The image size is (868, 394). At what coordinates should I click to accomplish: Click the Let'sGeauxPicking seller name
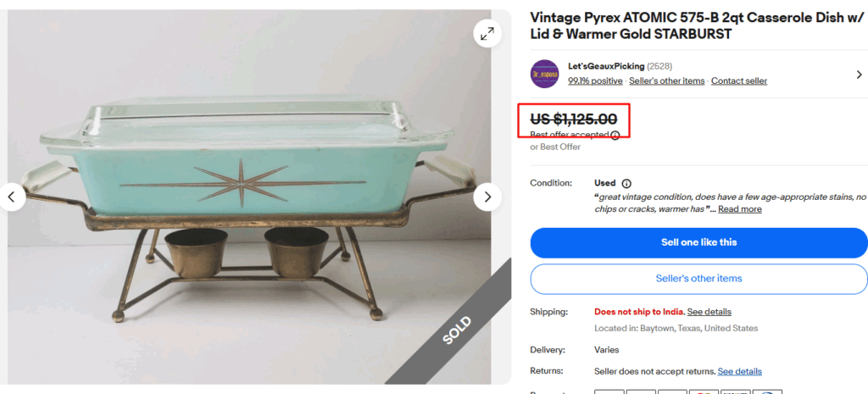click(606, 66)
